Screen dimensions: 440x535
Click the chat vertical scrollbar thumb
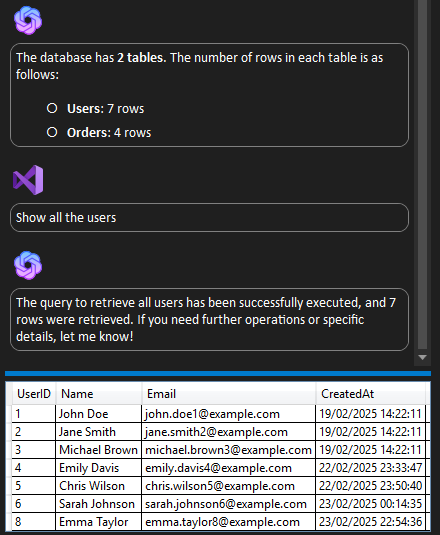click(x=422, y=174)
